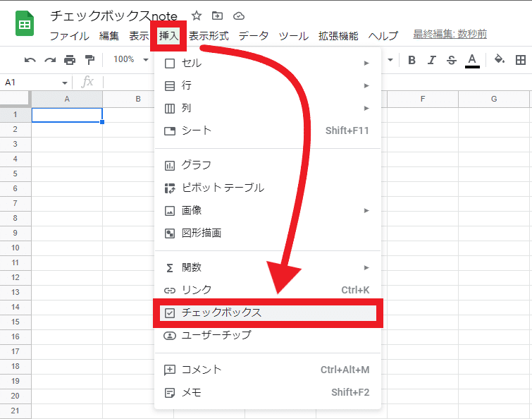Open the 拡張機能 menu

338,36
